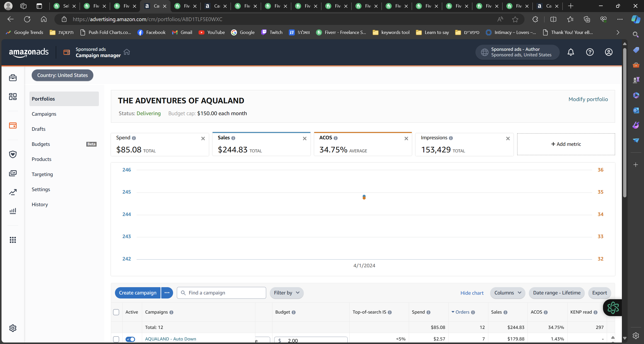Open the three-dot menu beside Create campaign

tap(167, 293)
